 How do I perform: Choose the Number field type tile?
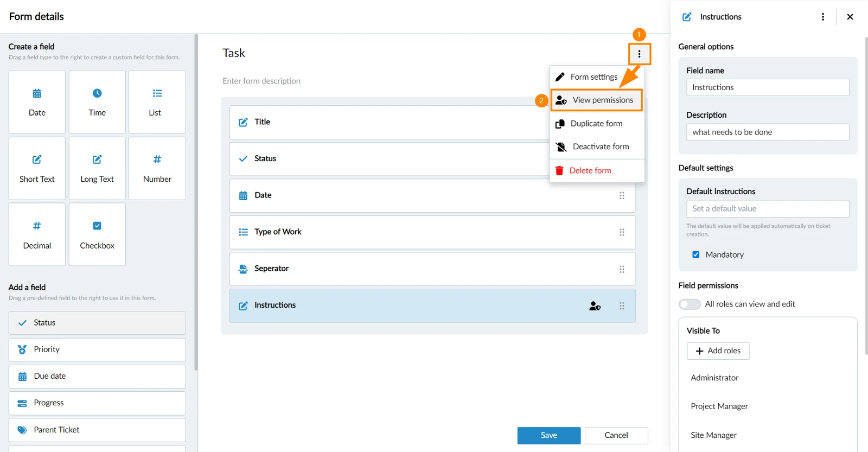pyautogui.click(x=157, y=168)
